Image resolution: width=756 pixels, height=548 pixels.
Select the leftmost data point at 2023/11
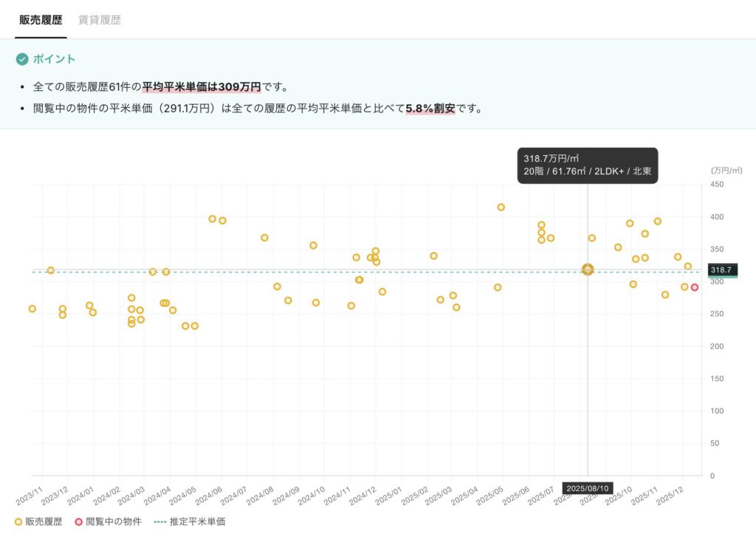coord(32,309)
